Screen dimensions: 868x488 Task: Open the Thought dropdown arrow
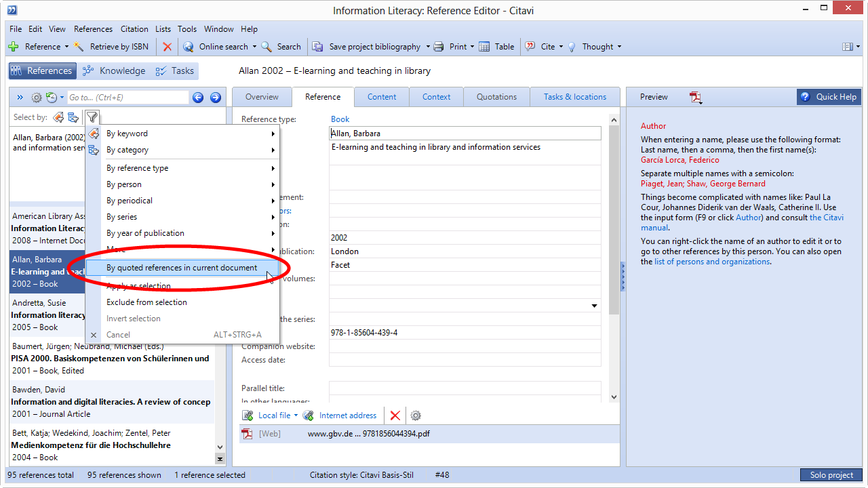(x=619, y=47)
